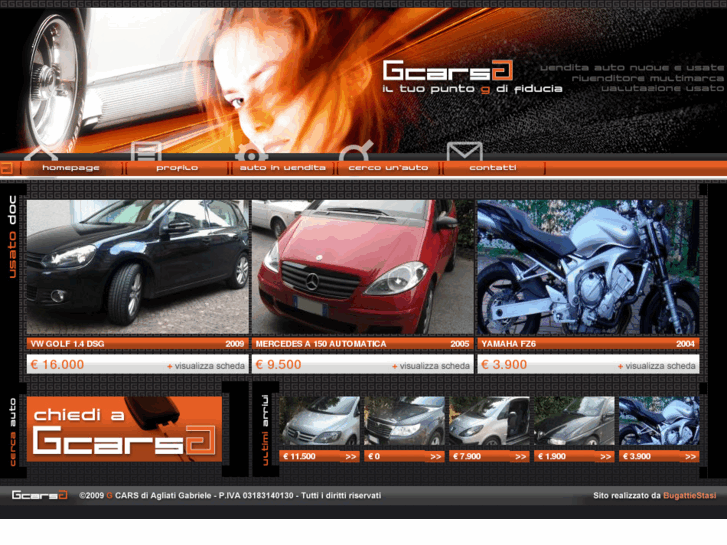
Task: Open the contatti menu item
Action: (493, 168)
